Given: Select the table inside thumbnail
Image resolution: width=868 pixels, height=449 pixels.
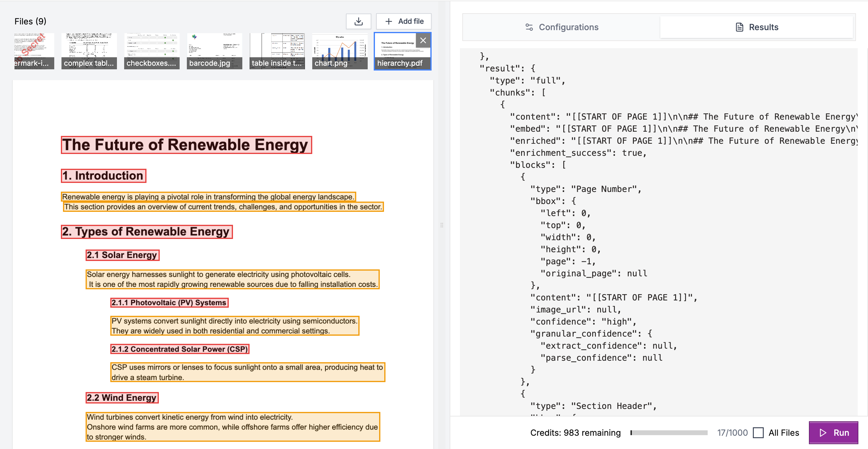Looking at the screenshot, I should [277, 51].
